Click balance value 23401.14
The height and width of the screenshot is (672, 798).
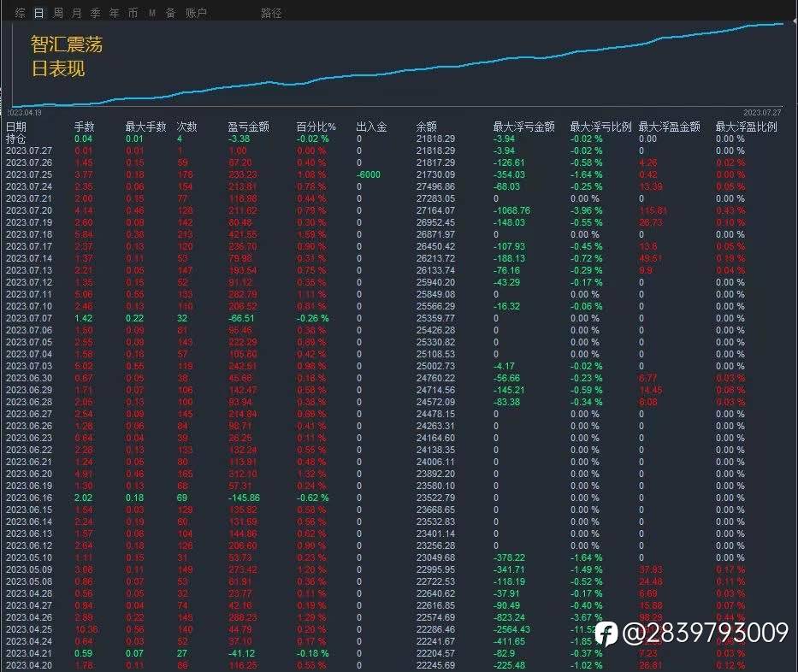pos(435,533)
